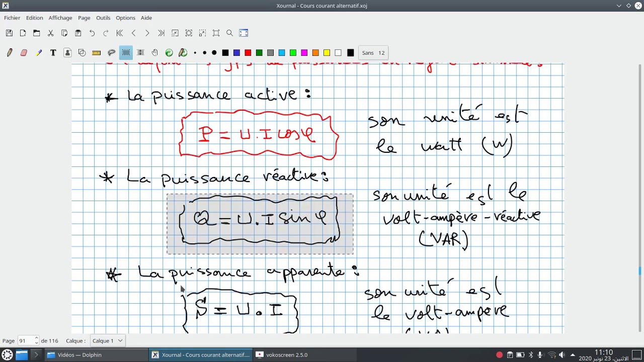
Task: Save the journal with the floppy icon
Action: (x=9, y=33)
